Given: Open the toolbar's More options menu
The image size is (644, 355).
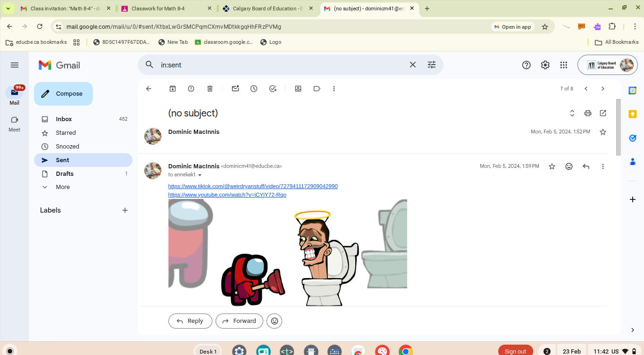Looking at the screenshot, I should (334, 89).
